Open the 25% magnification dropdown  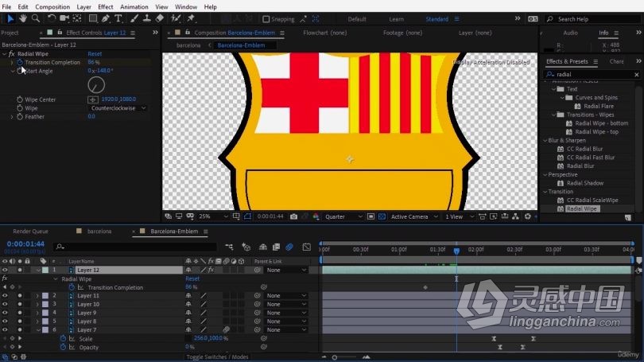[213, 216]
